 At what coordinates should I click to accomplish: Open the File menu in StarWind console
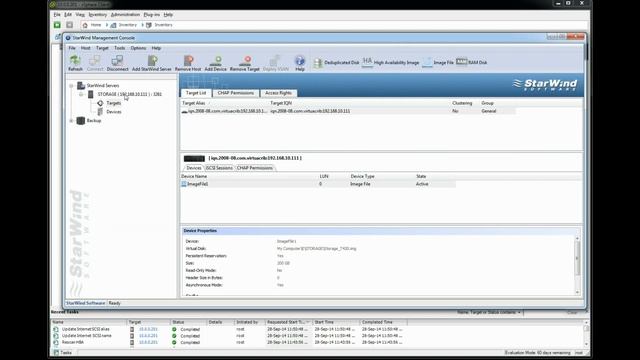[72, 48]
